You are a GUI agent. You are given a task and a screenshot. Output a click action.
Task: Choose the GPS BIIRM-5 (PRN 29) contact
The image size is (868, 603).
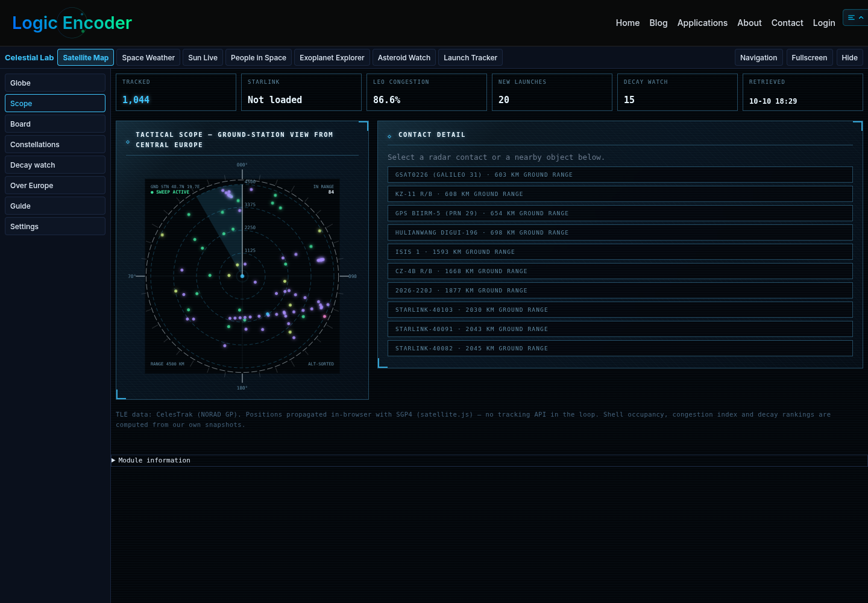click(620, 213)
